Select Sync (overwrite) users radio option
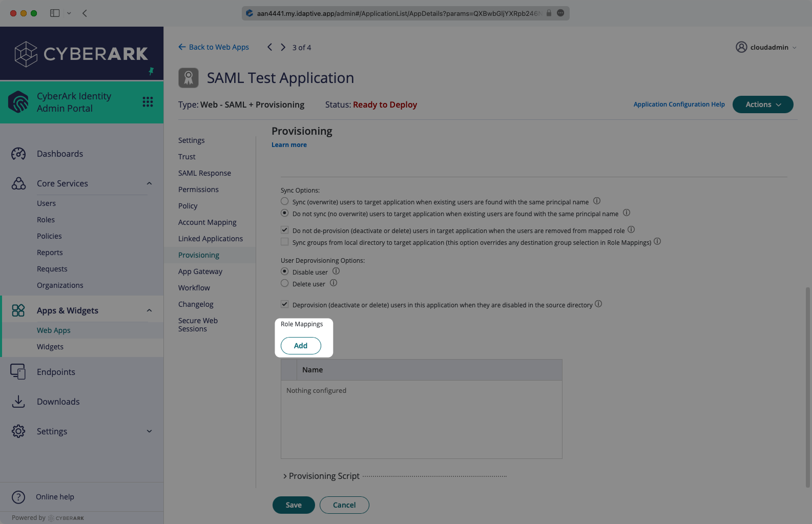Screen dimensions: 812x524 pyautogui.click(x=285, y=201)
